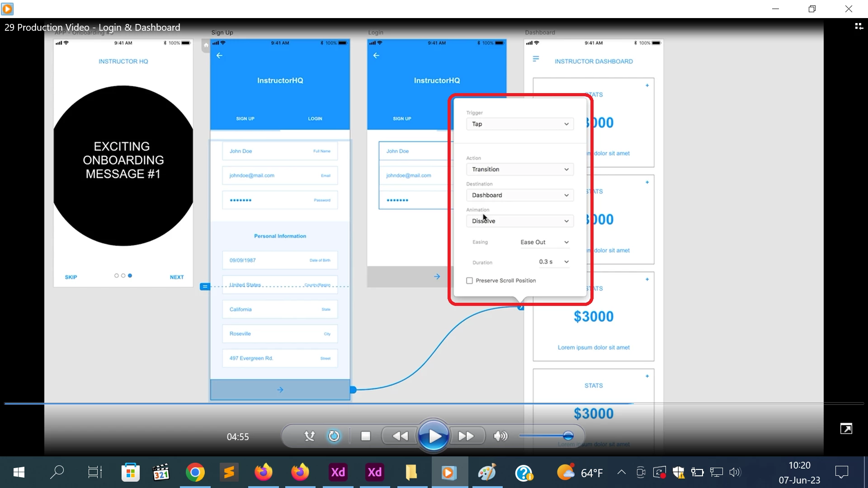Turn off the repeat button
This screenshot has height=488, width=868.
[334, 436]
